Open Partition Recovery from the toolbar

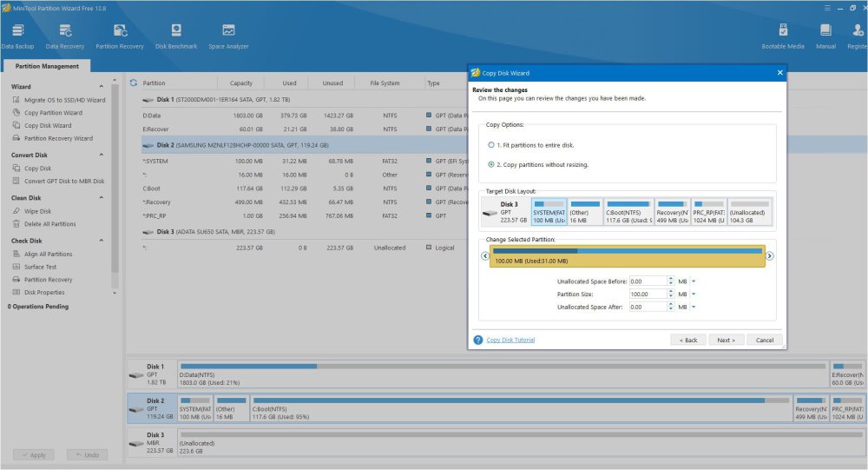tap(120, 35)
